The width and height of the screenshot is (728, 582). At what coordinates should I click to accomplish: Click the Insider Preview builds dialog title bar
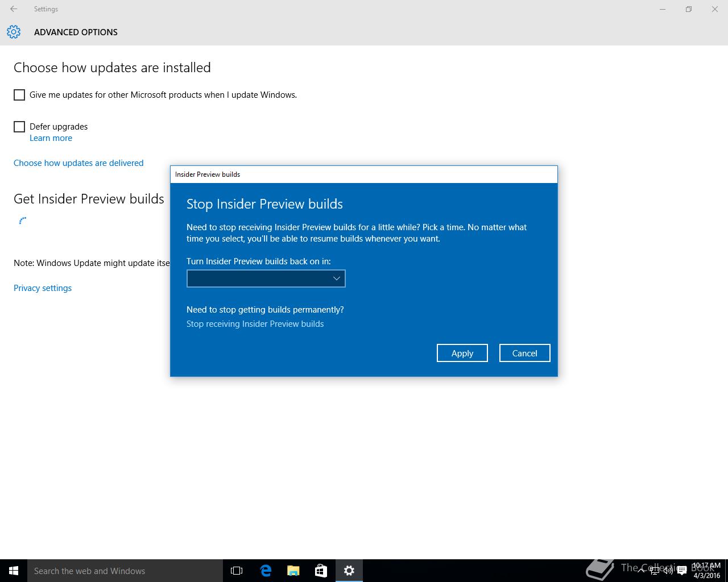pos(364,174)
